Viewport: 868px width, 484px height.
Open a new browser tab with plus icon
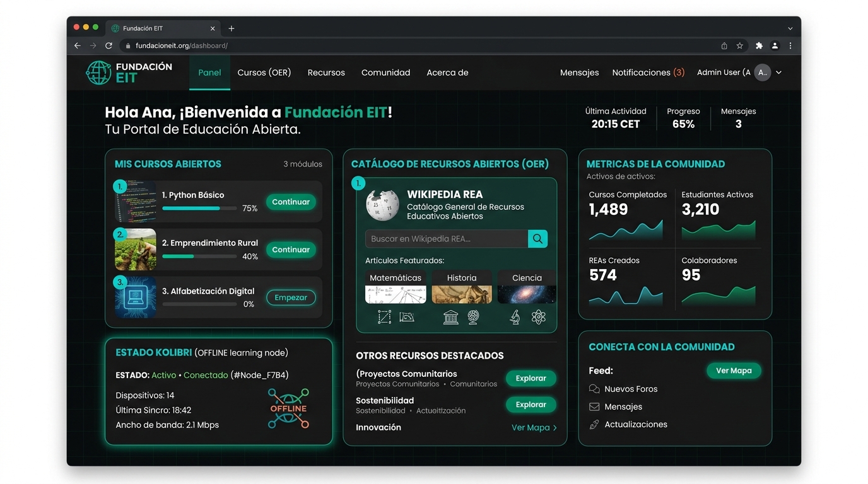(232, 28)
